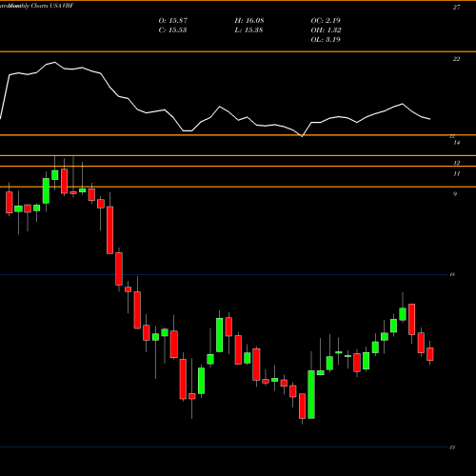Viewport: 476px width, 476px height.
Task: Click the tall green candle at the chart's lowest point
Action: pos(311,394)
